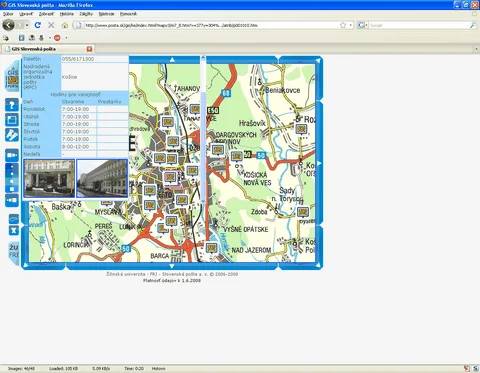This screenshot has height=373, width=480.
Task: Click the zoom level scale in sidebar
Action: tap(12, 178)
